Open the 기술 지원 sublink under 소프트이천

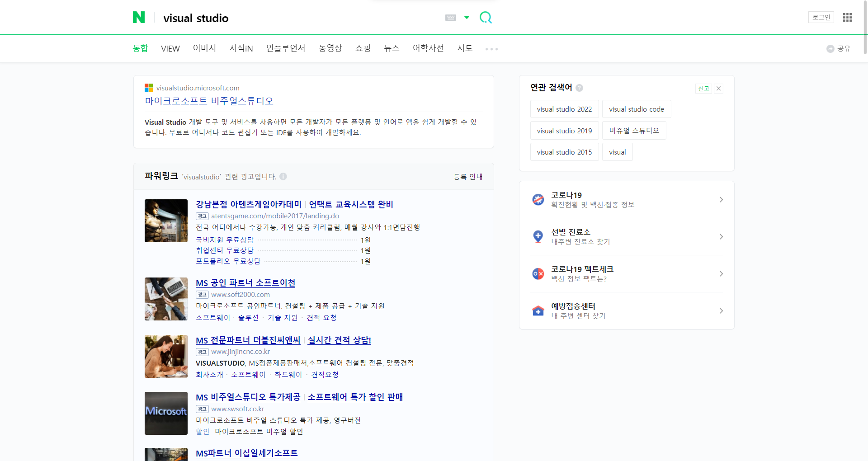tap(283, 318)
